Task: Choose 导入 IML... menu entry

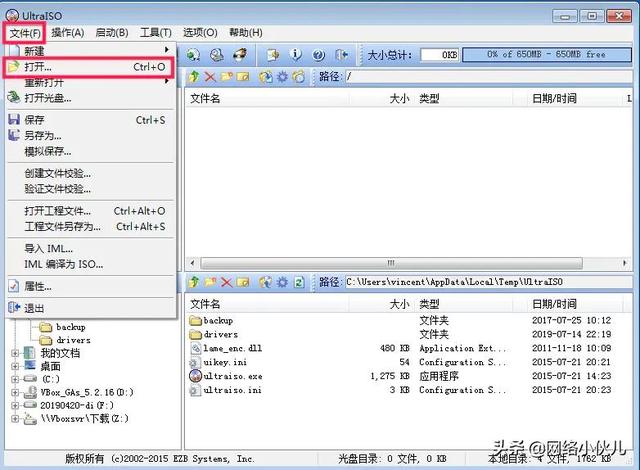Action: point(91,248)
